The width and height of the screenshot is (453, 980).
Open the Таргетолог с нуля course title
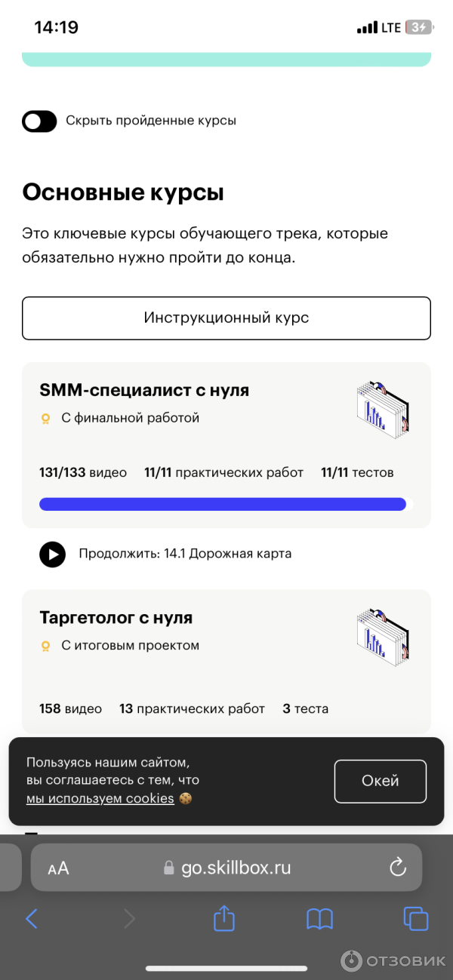pos(116,618)
